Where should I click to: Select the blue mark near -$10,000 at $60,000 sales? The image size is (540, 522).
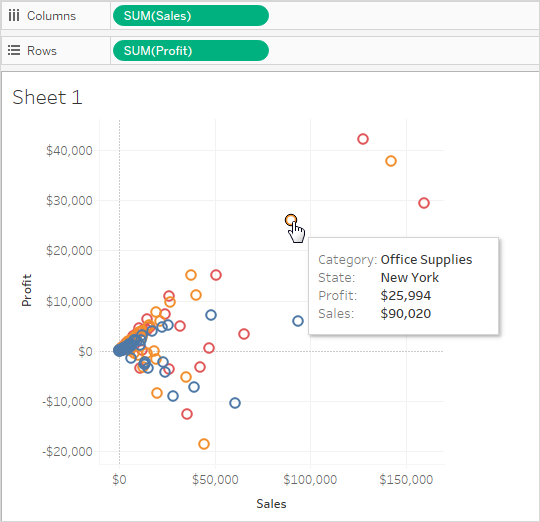pyautogui.click(x=235, y=403)
